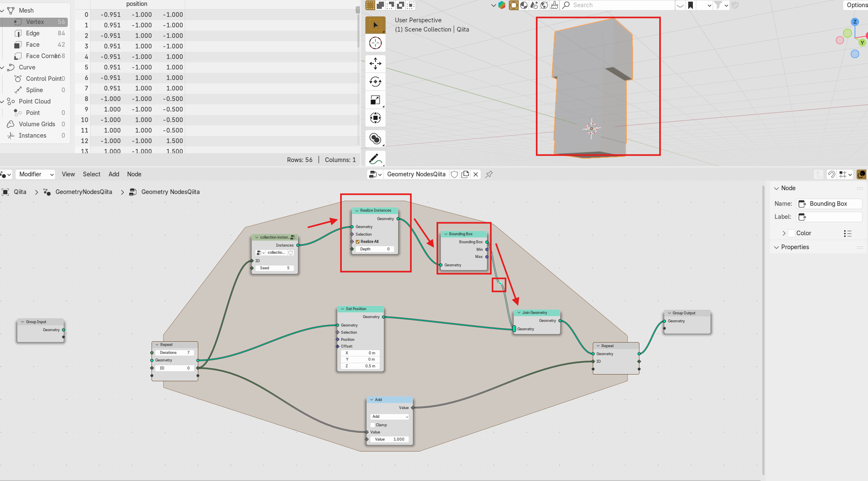Open the Select menu in node editor
Image resolution: width=868 pixels, height=481 pixels.
point(91,174)
